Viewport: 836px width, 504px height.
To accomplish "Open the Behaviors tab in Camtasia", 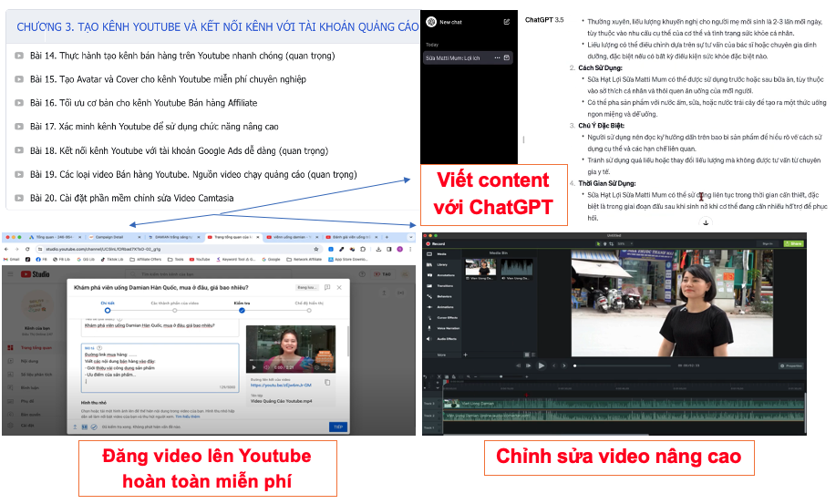I will pyautogui.click(x=439, y=297).
